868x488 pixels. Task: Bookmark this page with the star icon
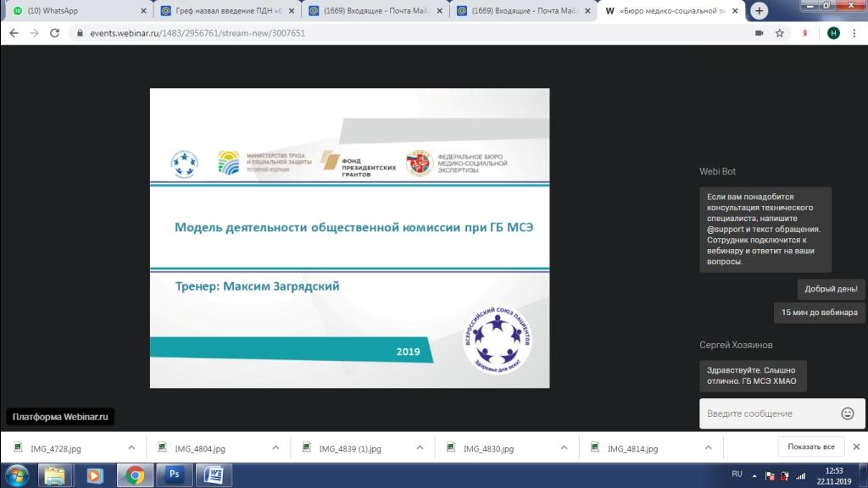[779, 33]
